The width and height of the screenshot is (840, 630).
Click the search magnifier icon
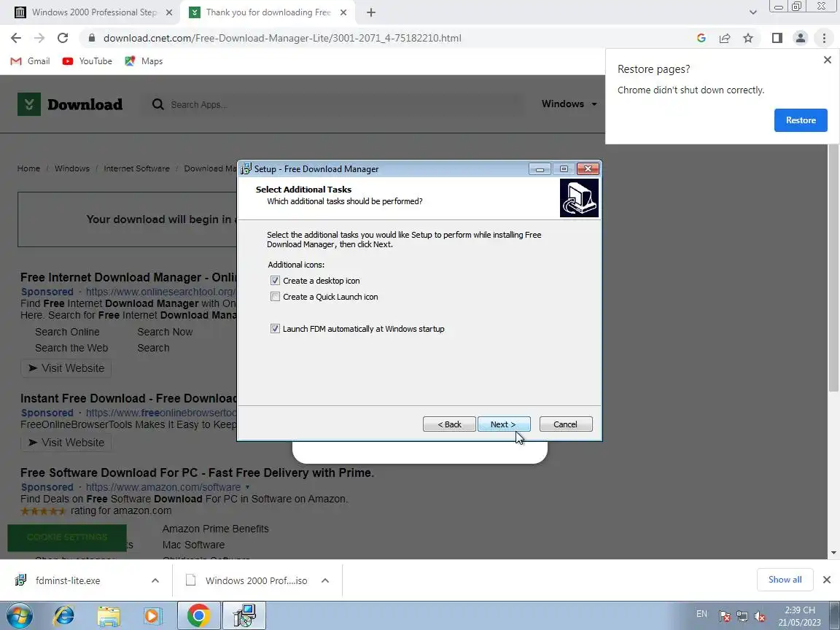[x=157, y=104]
